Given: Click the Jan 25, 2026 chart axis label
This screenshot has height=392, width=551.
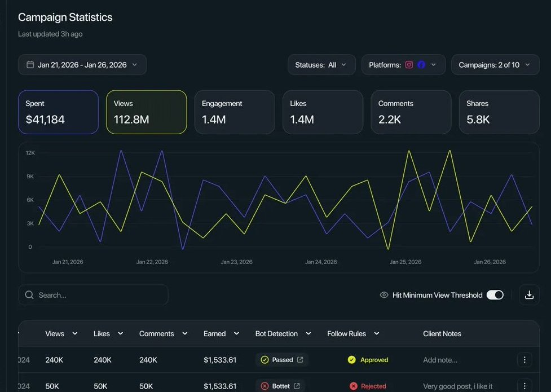Looking at the screenshot, I should point(405,262).
